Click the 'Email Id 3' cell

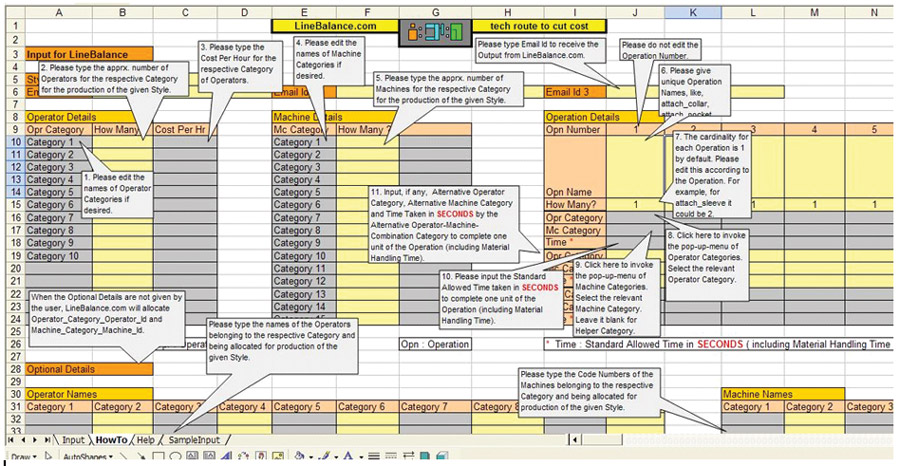[x=575, y=92]
